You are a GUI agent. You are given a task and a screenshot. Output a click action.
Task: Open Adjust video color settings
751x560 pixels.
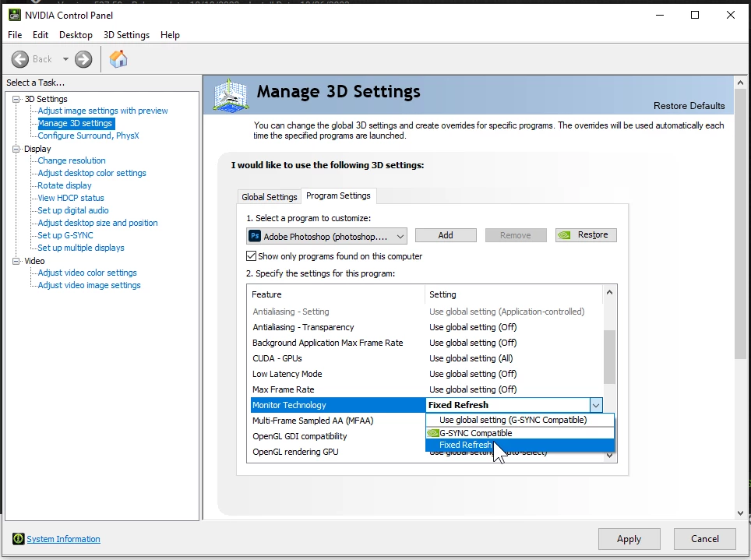click(x=87, y=273)
